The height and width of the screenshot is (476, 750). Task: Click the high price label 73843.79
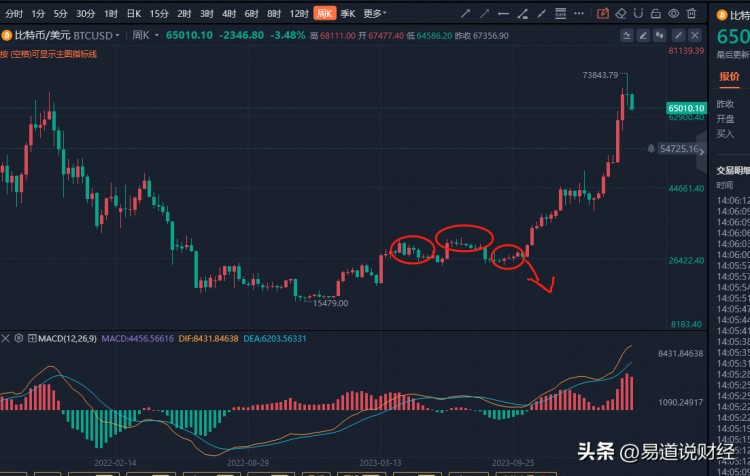(600, 75)
